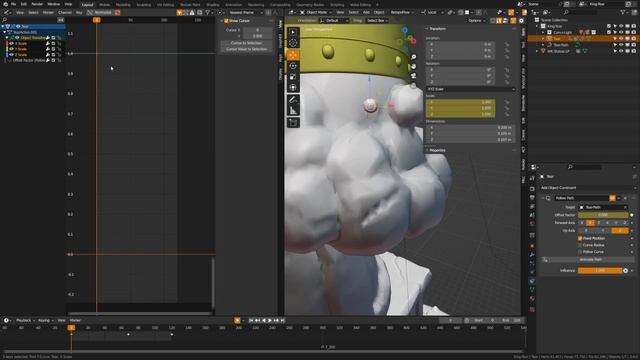This screenshot has height=360, width=640.
Task: Toggle the camera view gizmo
Action: click(413, 76)
